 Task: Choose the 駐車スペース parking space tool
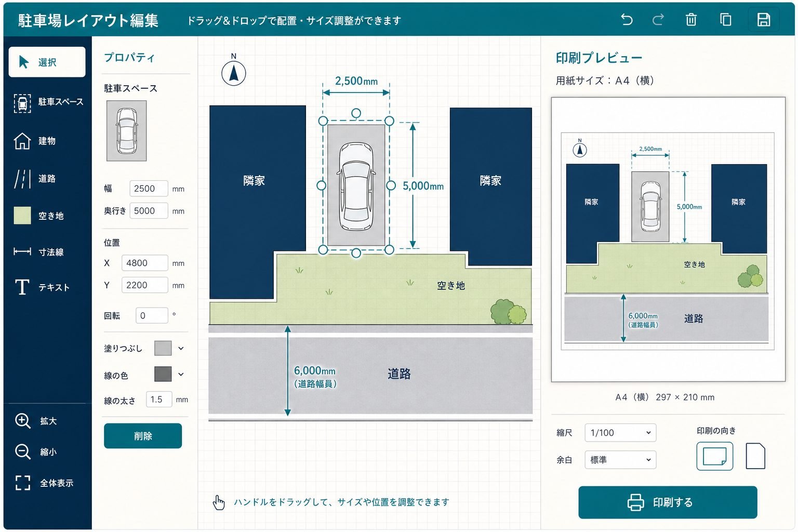click(48, 102)
